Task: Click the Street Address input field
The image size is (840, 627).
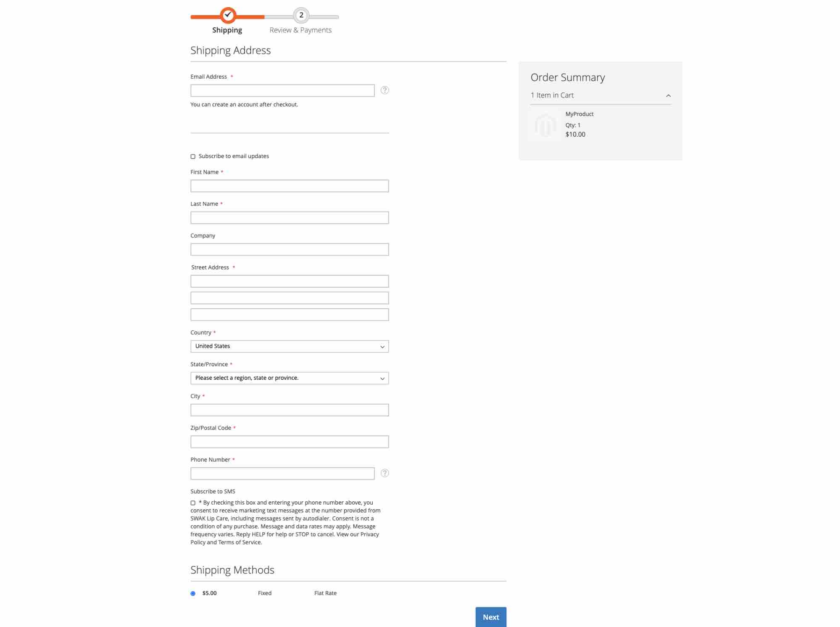Action: (290, 280)
